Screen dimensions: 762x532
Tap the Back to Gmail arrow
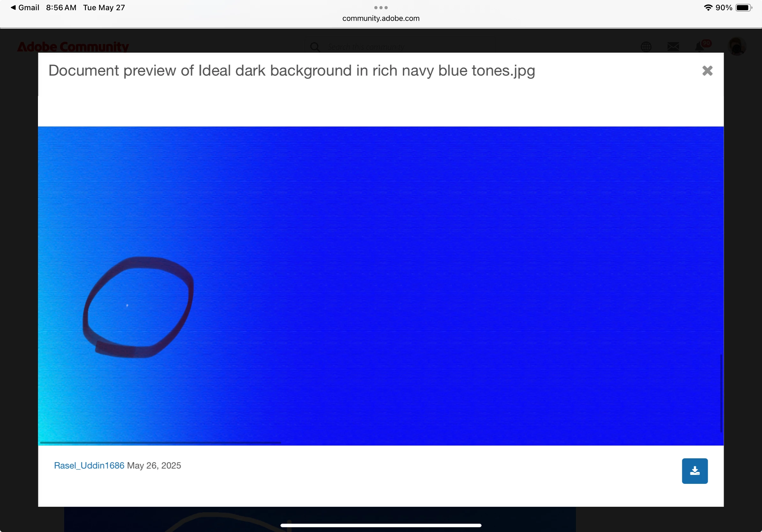click(x=13, y=7)
